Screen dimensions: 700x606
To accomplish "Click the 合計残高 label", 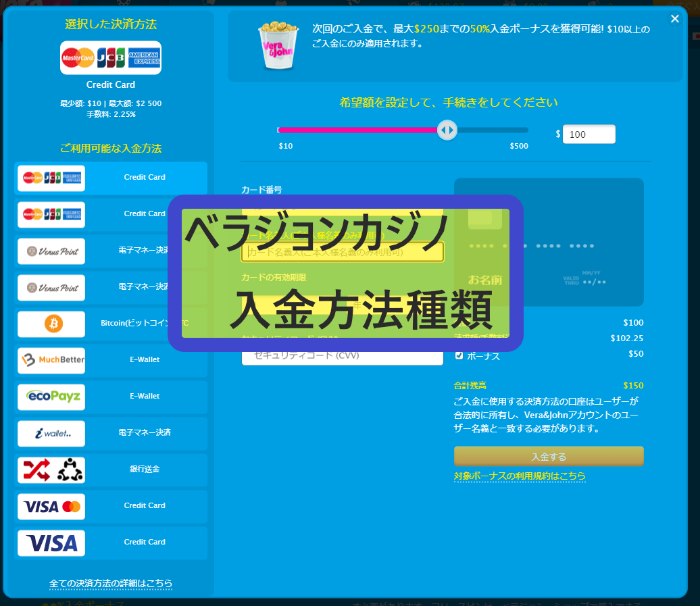I will [470, 386].
